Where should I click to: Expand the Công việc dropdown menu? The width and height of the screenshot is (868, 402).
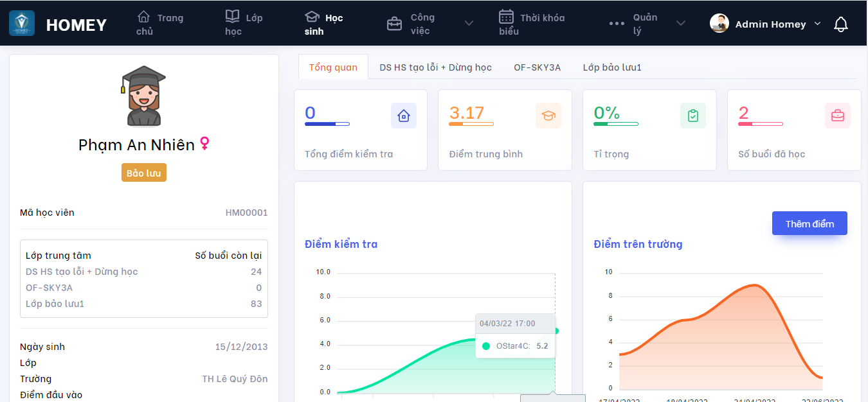click(469, 24)
